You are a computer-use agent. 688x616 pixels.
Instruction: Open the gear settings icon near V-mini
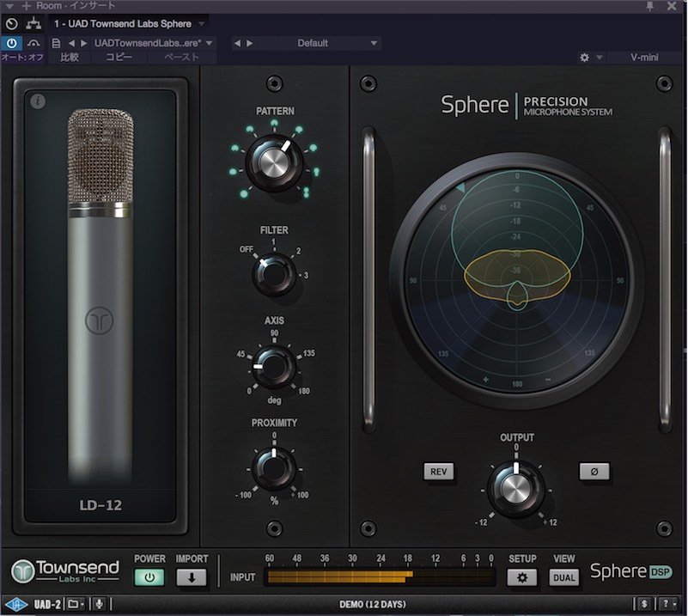click(584, 57)
